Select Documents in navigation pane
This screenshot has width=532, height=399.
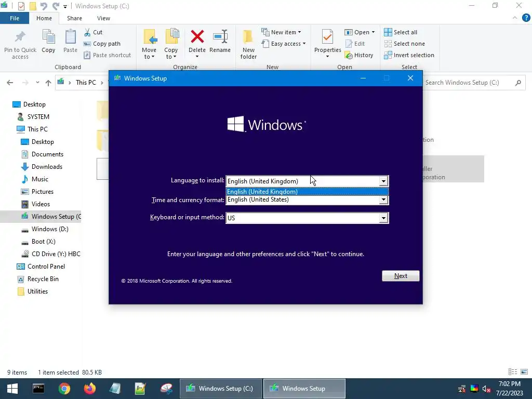pyautogui.click(x=47, y=154)
